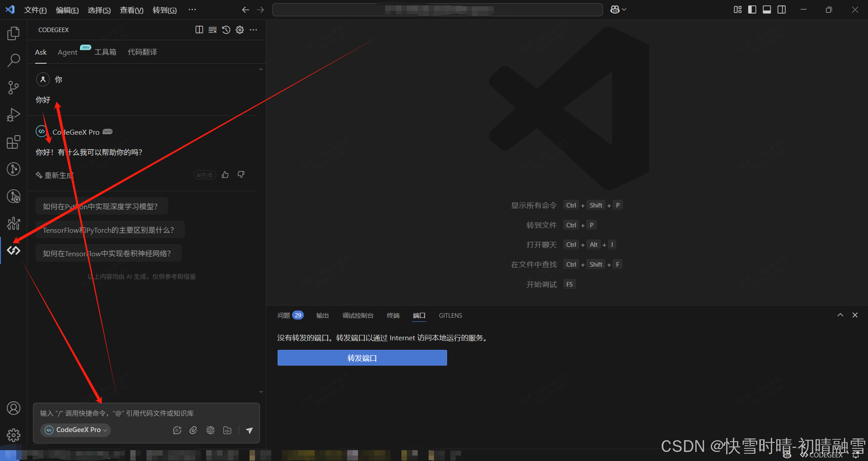Screen dimensions: 868x461
Task: Toggle web search globe in chat input
Action: (x=210, y=430)
